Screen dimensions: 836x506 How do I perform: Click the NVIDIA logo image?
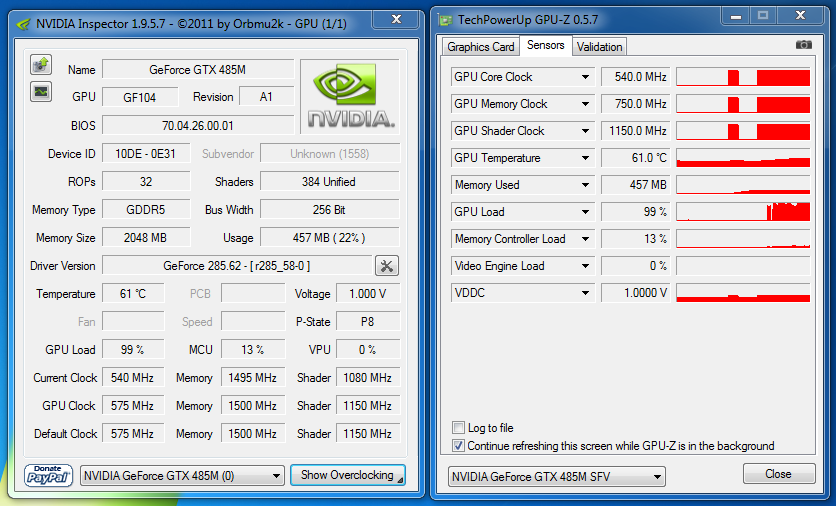click(x=350, y=96)
